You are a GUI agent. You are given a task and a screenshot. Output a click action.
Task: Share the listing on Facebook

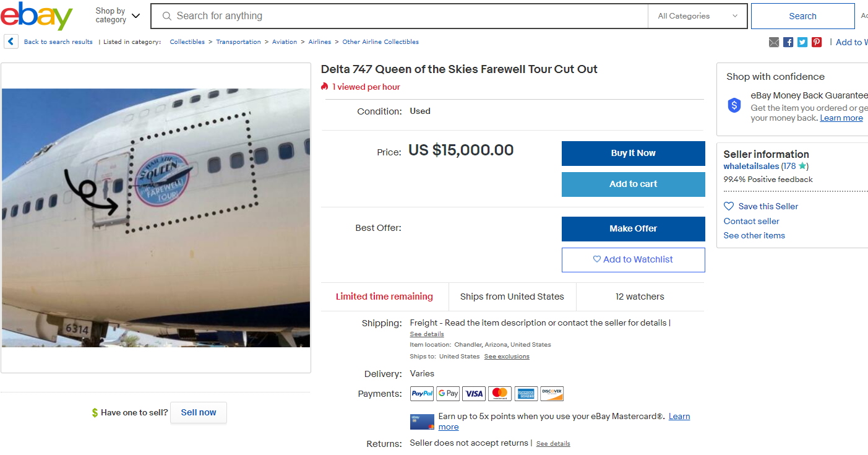click(x=789, y=41)
